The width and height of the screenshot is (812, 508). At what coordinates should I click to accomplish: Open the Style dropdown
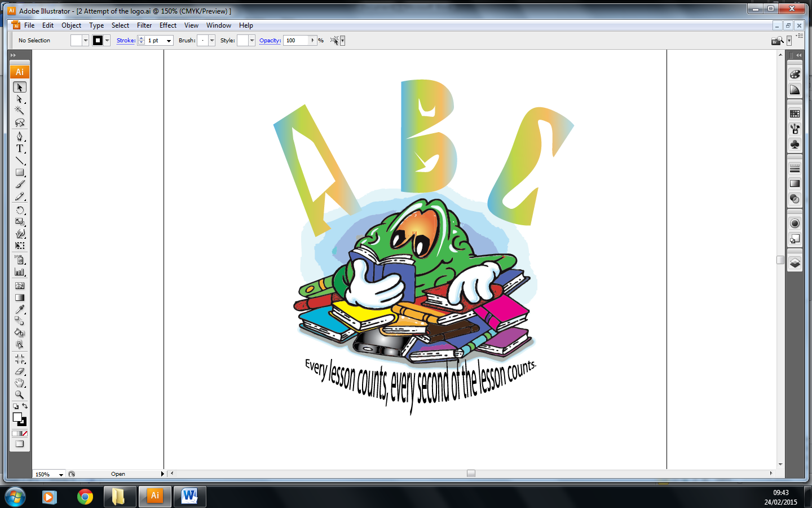tap(252, 41)
